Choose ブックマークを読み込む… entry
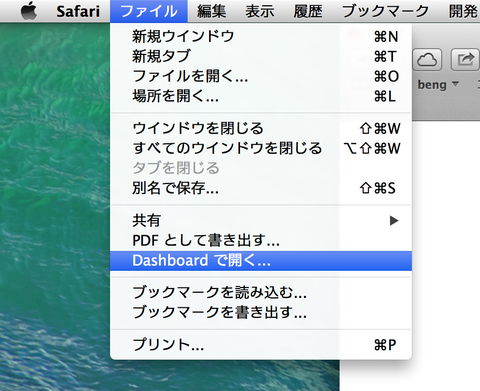The height and width of the screenshot is (391, 480). [x=261, y=292]
